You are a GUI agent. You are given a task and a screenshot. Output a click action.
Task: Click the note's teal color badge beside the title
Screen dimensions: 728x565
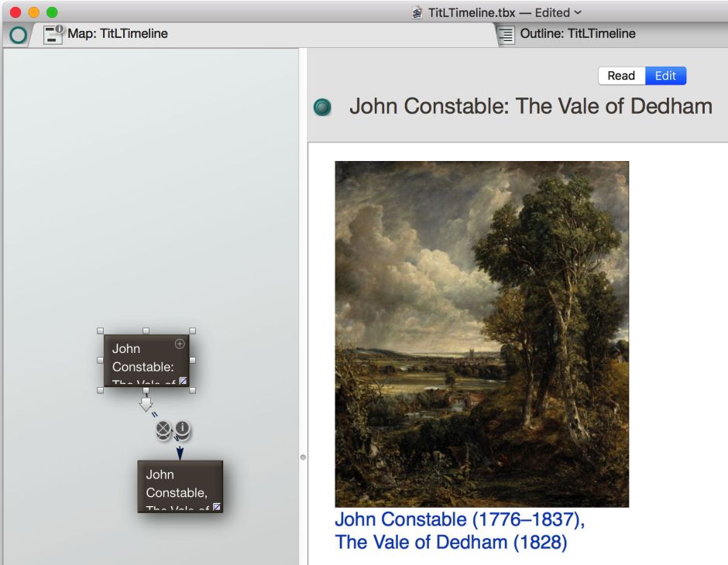point(322,107)
